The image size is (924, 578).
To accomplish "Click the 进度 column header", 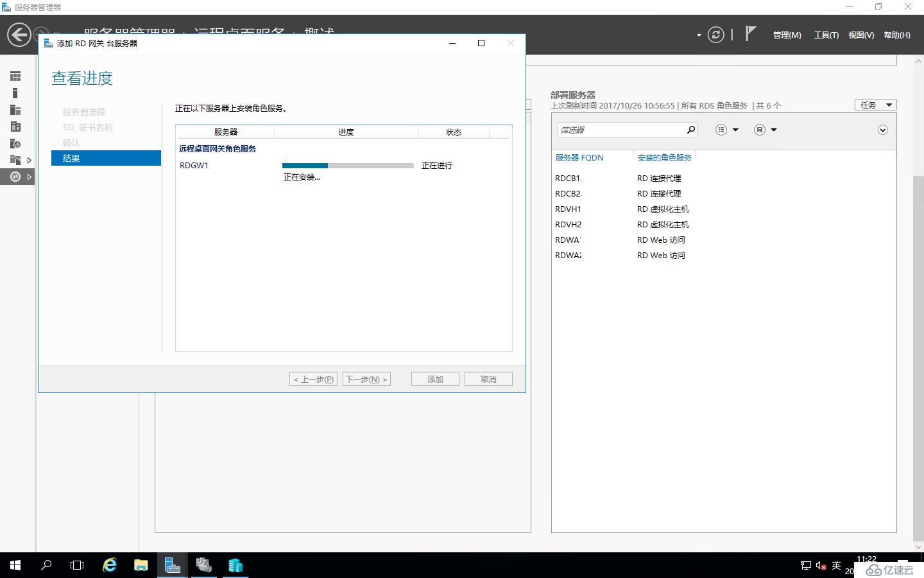I will (x=346, y=132).
